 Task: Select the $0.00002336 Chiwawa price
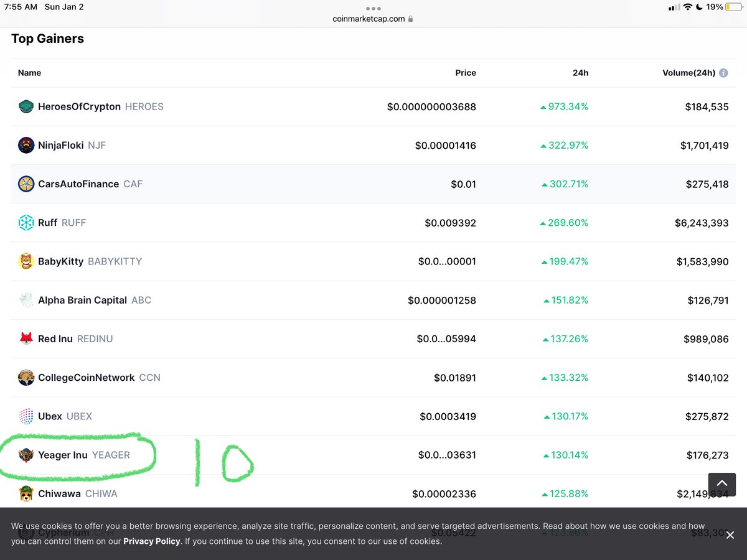tap(444, 493)
